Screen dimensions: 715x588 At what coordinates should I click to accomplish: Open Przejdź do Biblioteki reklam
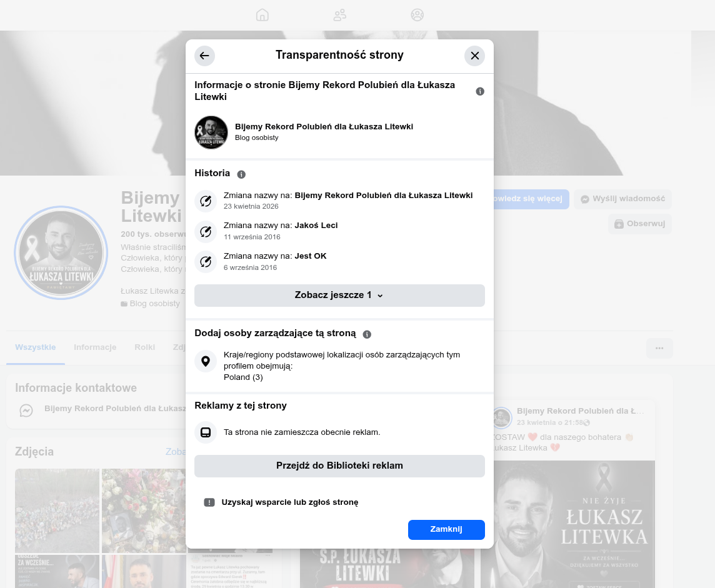click(339, 466)
